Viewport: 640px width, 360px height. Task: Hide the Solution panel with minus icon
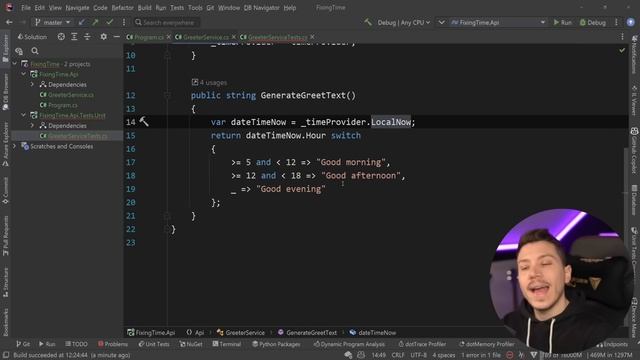pyautogui.click(x=116, y=37)
